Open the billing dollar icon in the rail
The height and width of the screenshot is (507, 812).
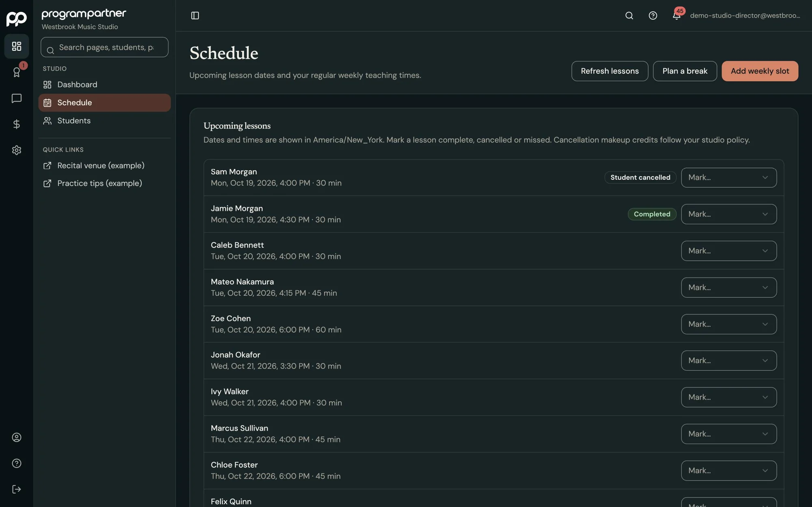point(17,124)
